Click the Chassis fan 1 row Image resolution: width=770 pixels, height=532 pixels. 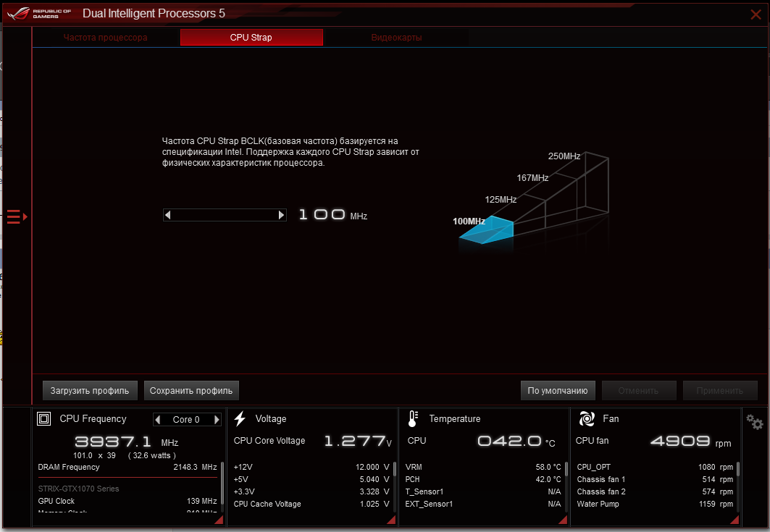[x=655, y=479]
